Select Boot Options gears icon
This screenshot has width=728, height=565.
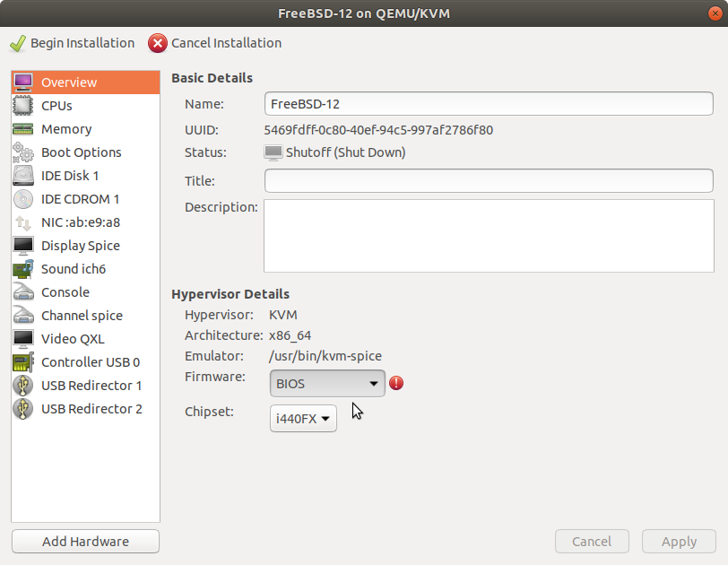(22, 152)
